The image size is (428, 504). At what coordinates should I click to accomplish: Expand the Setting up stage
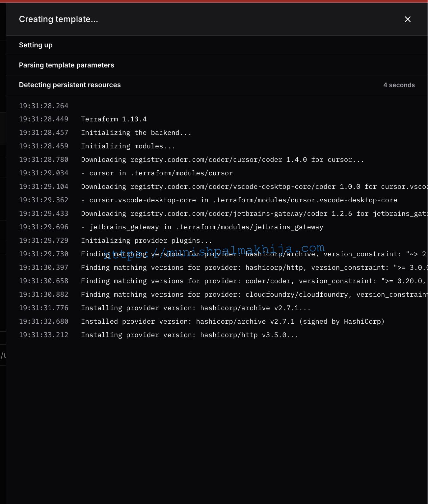point(36,45)
